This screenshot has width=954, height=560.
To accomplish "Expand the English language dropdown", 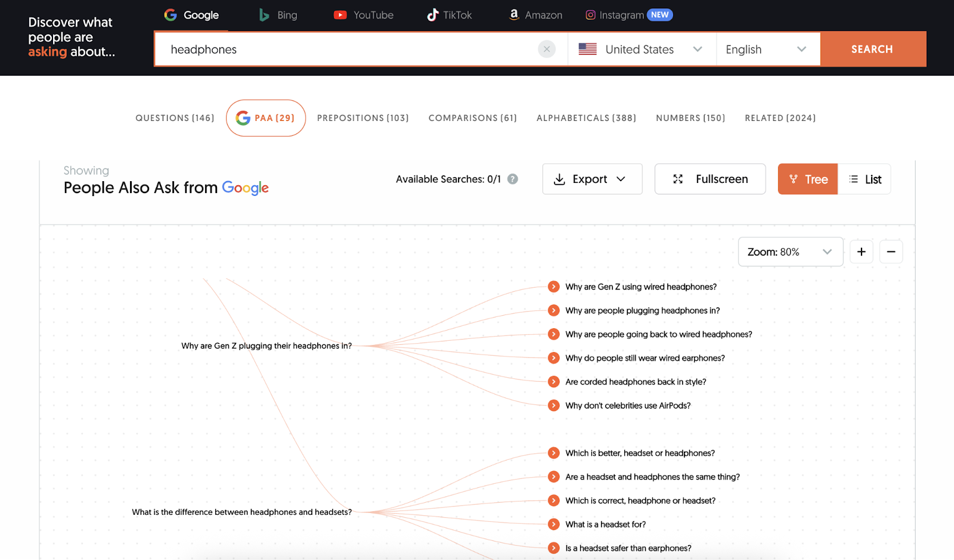I will pos(768,49).
